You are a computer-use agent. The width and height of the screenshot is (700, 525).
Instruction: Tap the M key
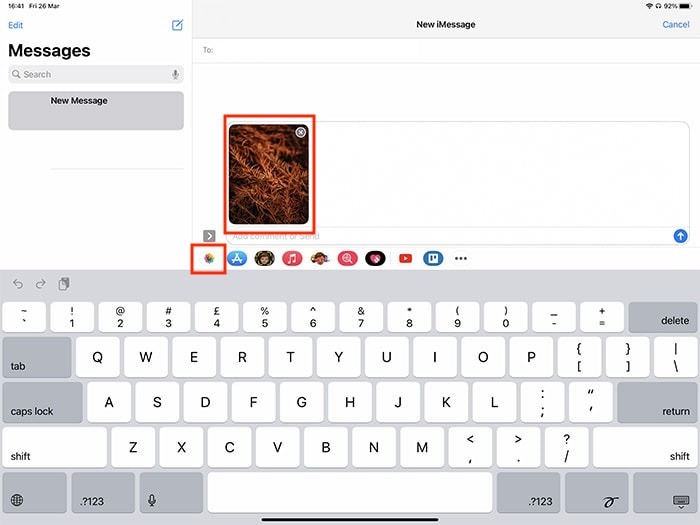pos(422,447)
